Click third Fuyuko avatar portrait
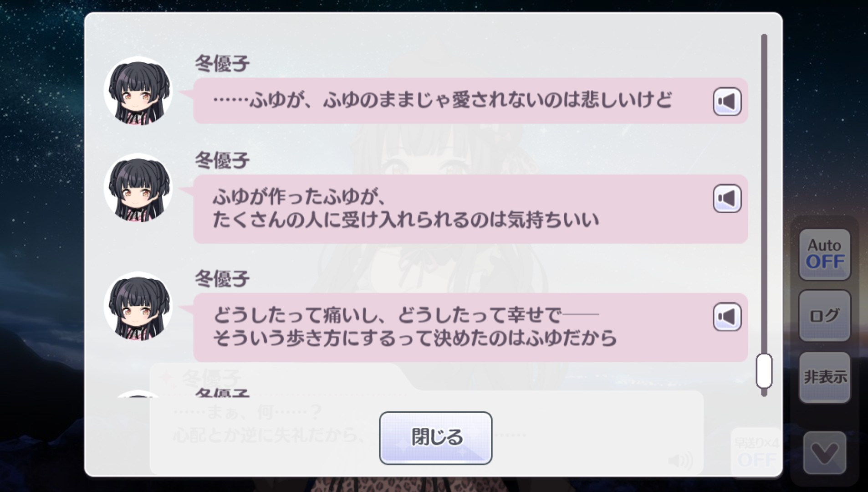This screenshot has height=492, width=868. (138, 306)
